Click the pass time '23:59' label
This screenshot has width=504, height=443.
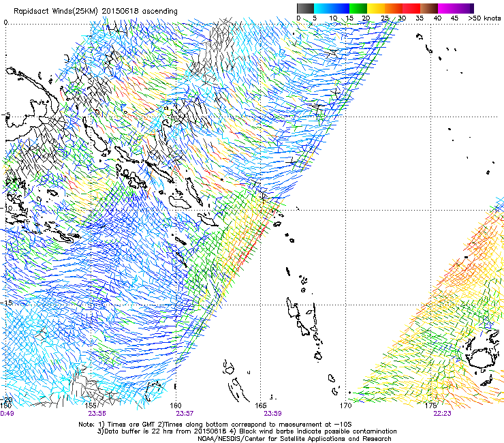point(272,414)
